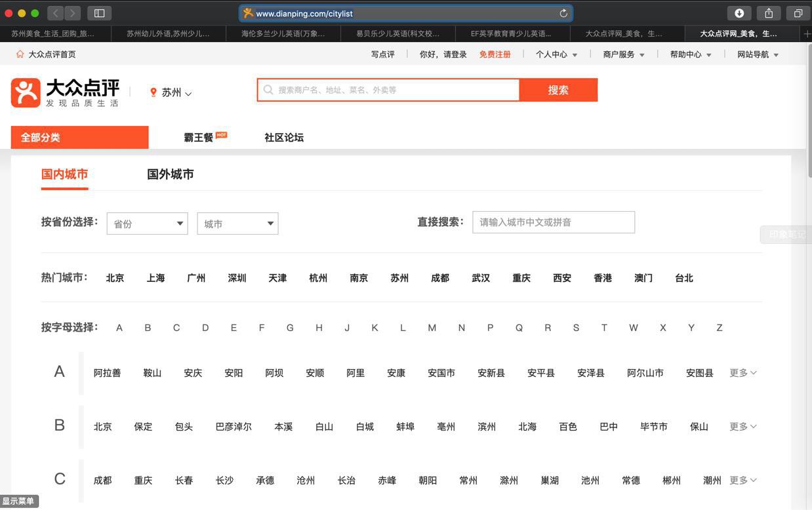
Task: Select hot city 成都
Action: [441, 278]
